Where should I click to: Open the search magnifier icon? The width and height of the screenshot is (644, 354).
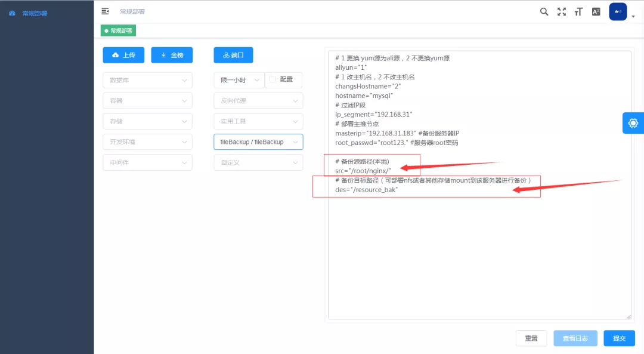coord(544,11)
